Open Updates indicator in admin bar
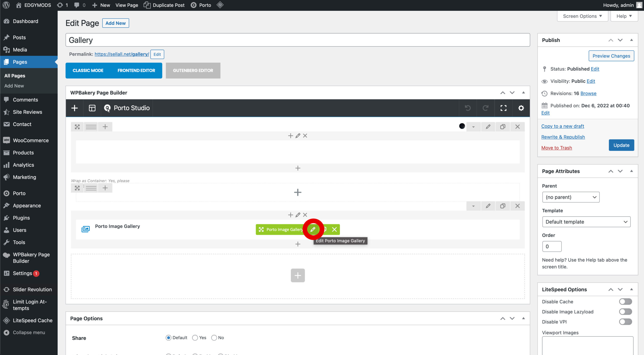Viewport: 644px width, 355px height. 62,5
